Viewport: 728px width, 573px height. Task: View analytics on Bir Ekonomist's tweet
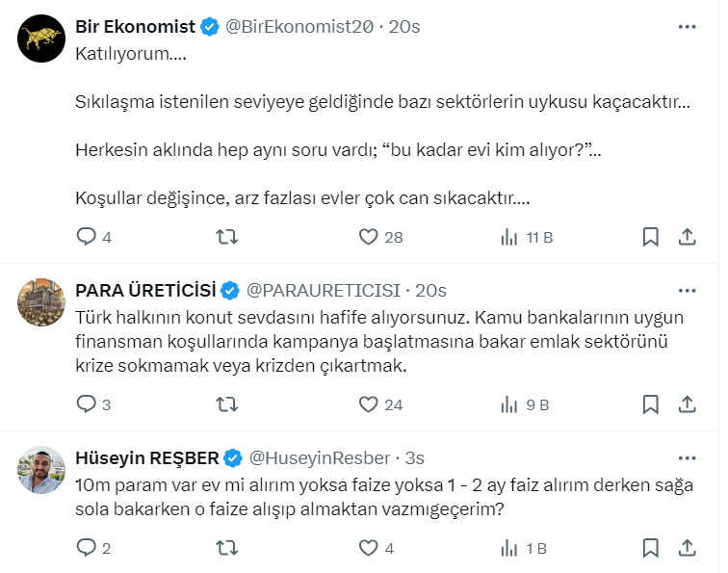point(508,237)
